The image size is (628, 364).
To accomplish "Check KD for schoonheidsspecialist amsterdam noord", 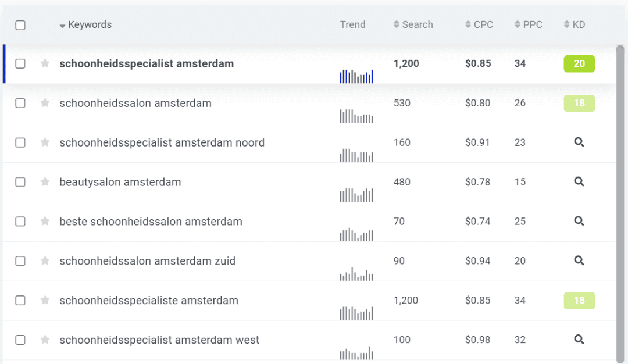I will tap(579, 142).
